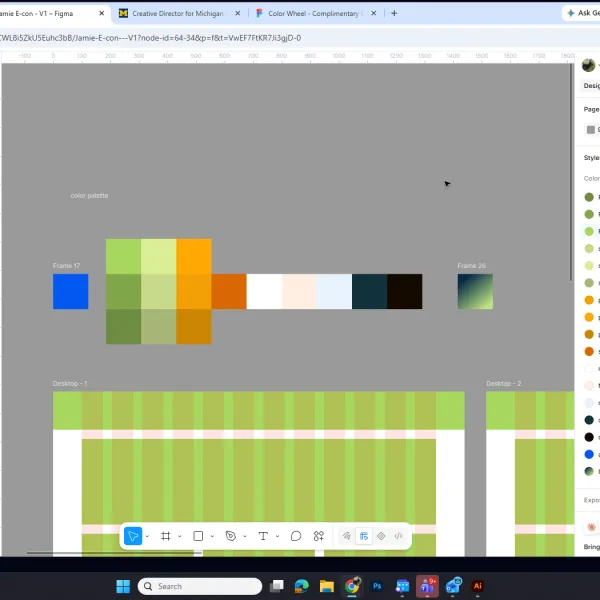
Task: Switch to the Color Wheel tab
Action: pyautogui.click(x=314, y=13)
